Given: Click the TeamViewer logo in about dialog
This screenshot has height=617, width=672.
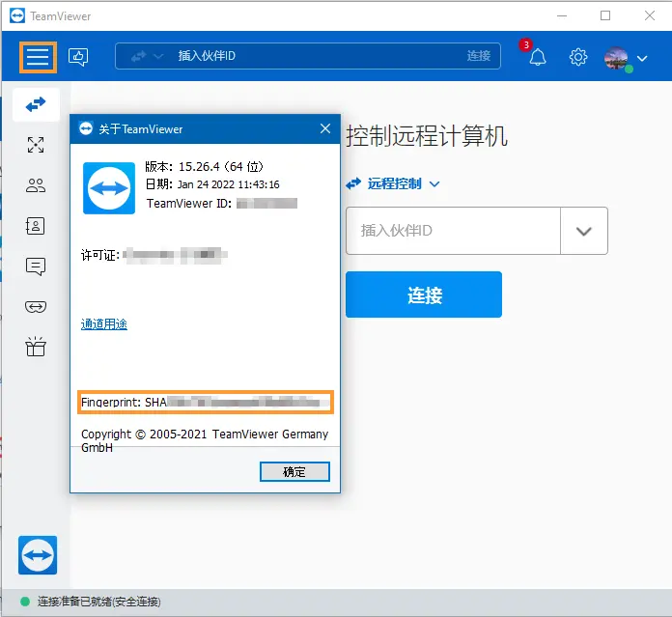Looking at the screenshot, I should tap(109, 188).
